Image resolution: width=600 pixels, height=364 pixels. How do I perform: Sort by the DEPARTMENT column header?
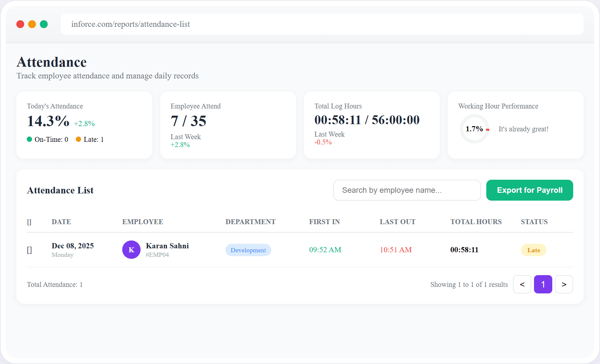click(x=251, y=222)
